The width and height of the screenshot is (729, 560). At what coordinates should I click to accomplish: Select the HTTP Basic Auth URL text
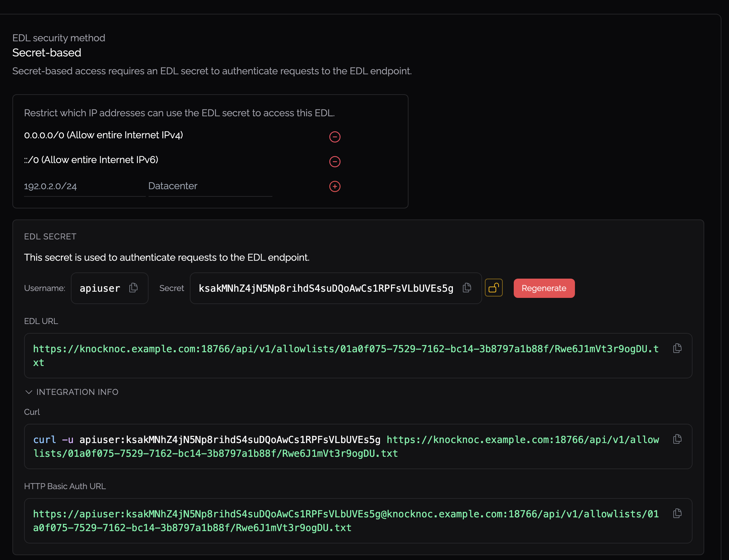pos(346,521)
